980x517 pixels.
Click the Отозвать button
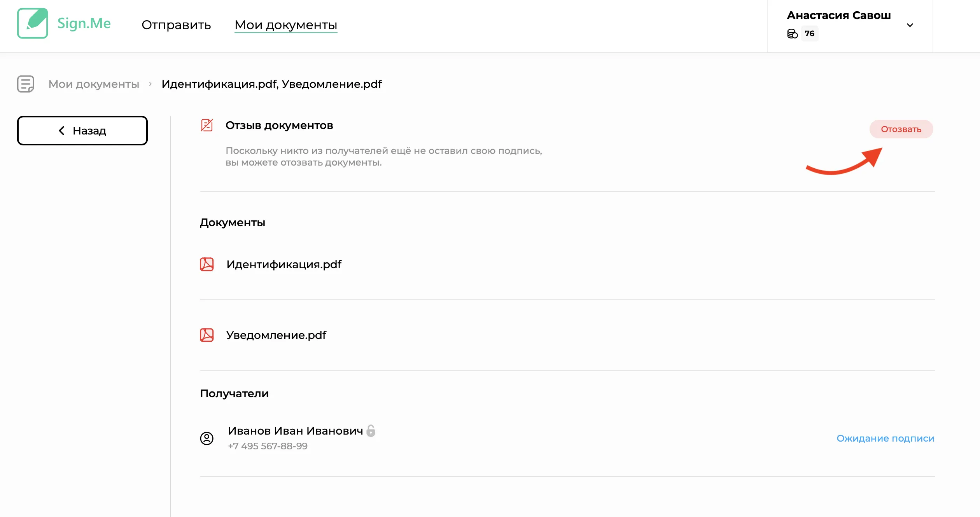coord(901,129)
